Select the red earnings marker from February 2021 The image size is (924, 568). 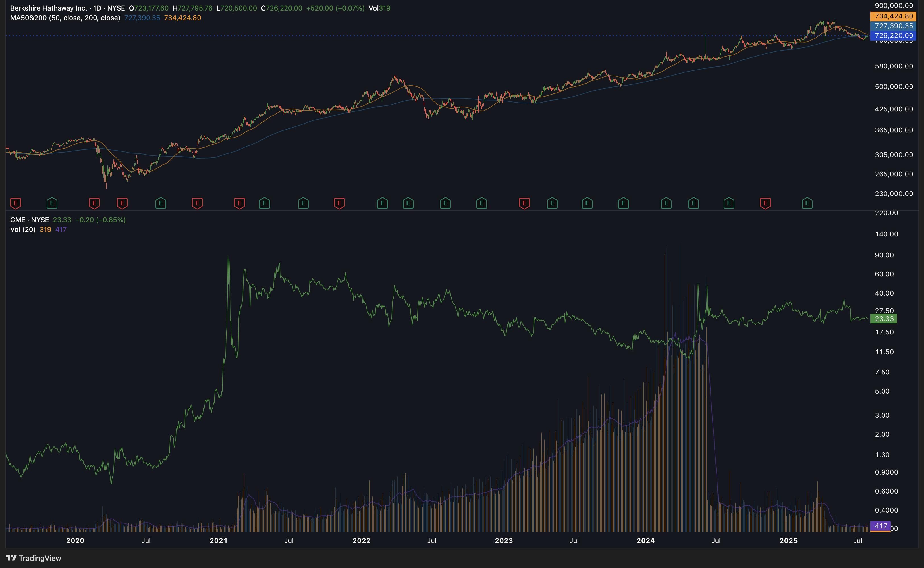tap(239, 203)
